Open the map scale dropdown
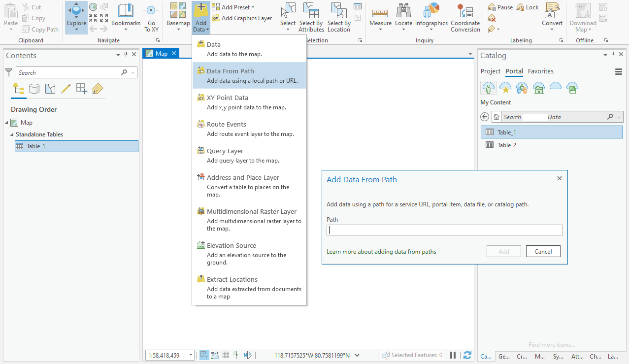The height and width of the screenshot is (364, 629). 190,355
